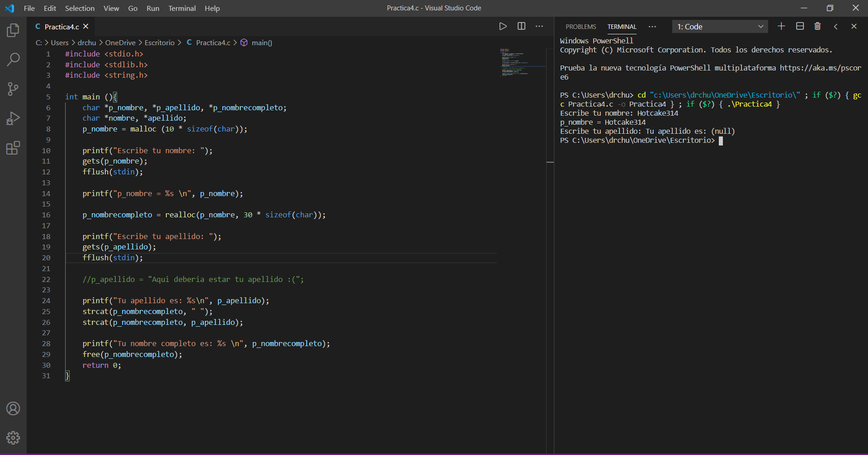Split the terminal pane
This screenshot has width=868, height=455.
point(800,26)
